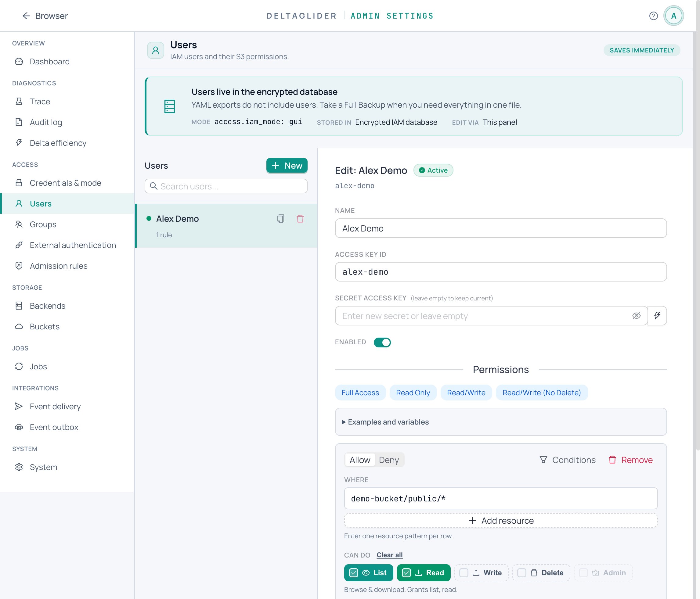
Task: Click Add resource row button
Action: (501, 520)
